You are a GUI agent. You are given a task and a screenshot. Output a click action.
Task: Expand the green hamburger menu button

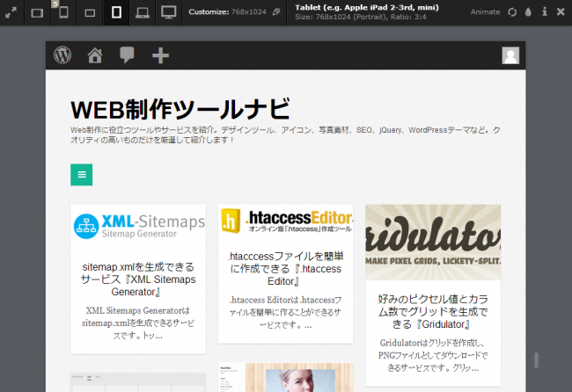[x=81, y=175]
